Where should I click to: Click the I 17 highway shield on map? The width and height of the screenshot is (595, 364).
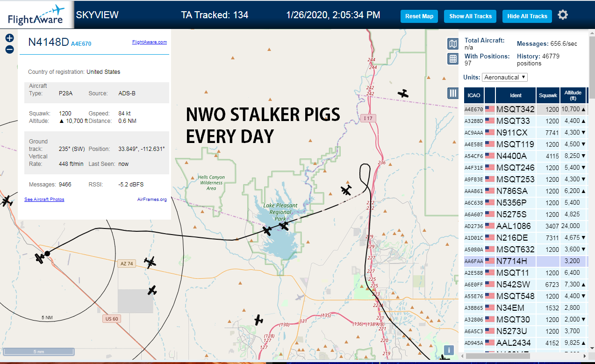point(368,118)
